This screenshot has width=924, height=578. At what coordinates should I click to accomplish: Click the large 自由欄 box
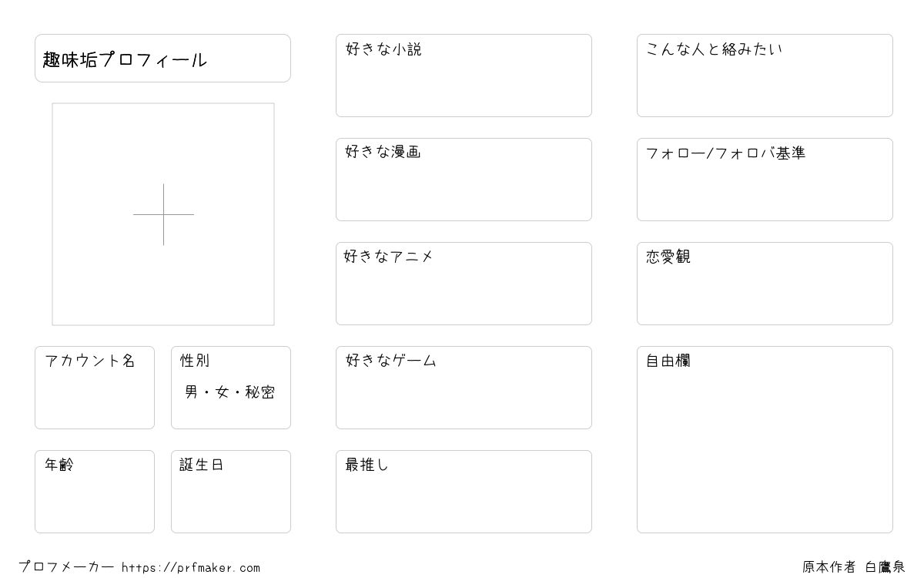765,439
